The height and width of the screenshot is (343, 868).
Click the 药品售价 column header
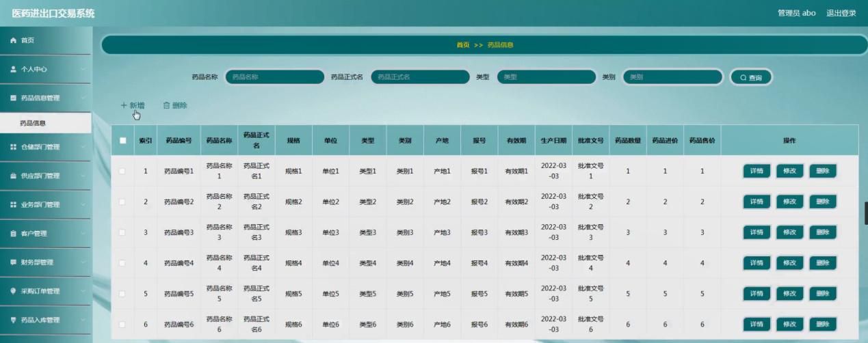pyautogui.click(x=702, y=141)
